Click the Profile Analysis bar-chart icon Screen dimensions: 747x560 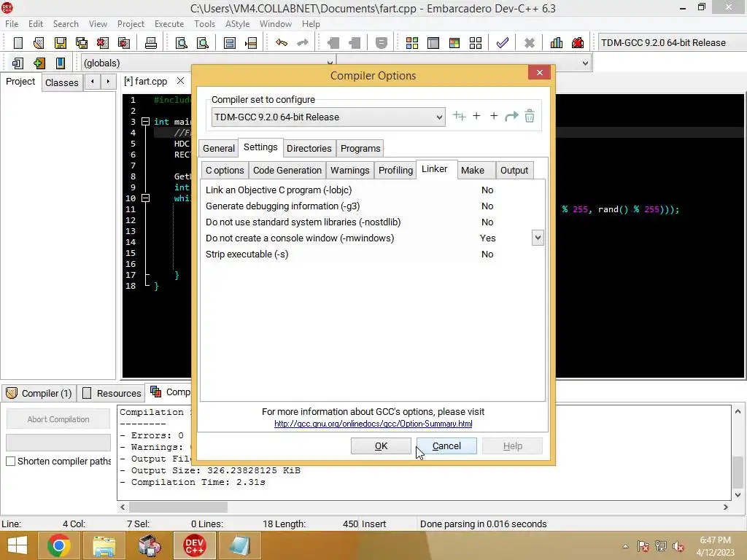pyautogui.click(x=557, y=43)
